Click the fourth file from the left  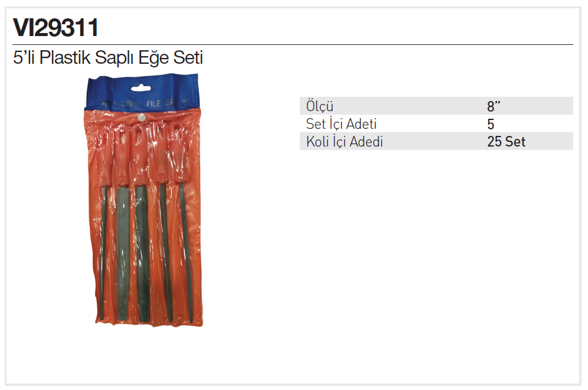(166, 252)
